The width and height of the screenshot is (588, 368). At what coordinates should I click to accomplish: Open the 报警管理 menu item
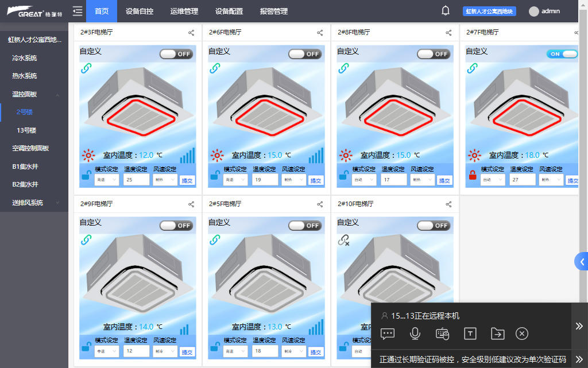[273, 11]
